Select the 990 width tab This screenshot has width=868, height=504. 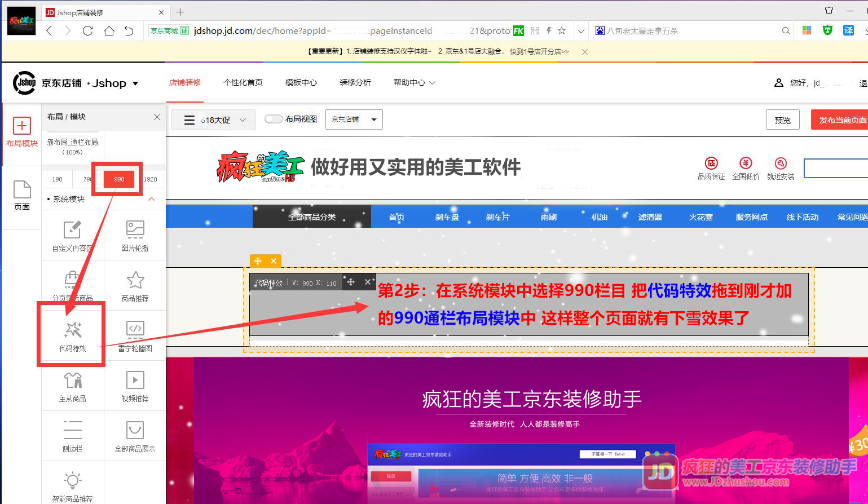click(119, 179)
